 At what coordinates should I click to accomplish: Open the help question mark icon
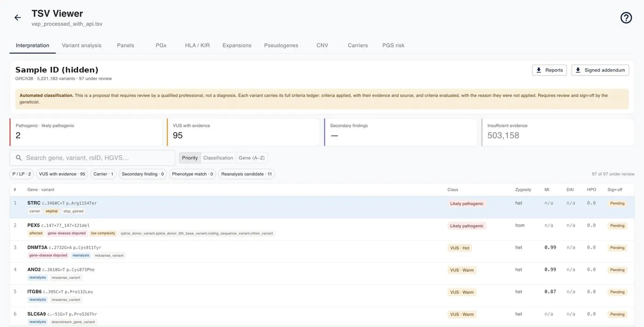[626, 18]
